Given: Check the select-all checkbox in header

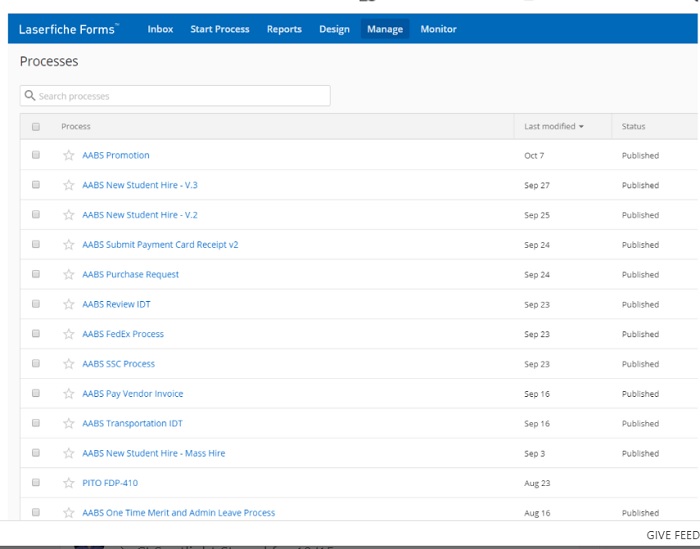Looking at the screenshot, I should tap(36, 127).
